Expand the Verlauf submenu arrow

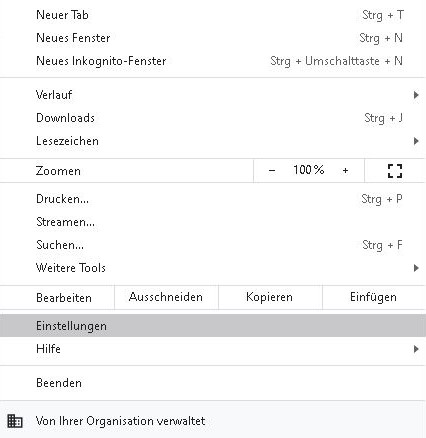tap(416, 95)
